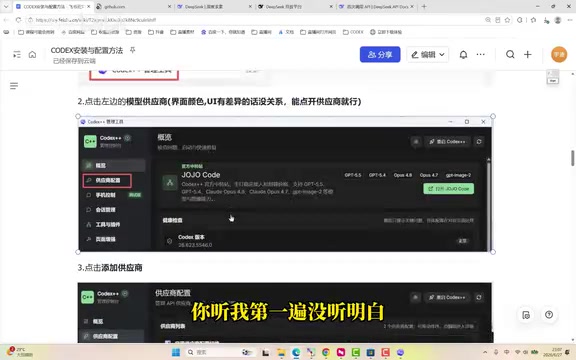Open Google Chrome from the taskbar

coord(326,352)
